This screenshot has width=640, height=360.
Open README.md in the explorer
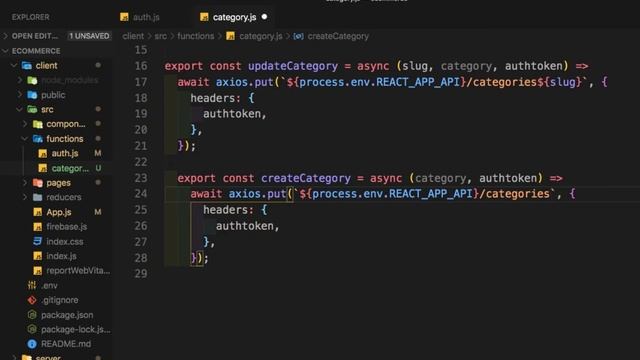tap(66, 344)
